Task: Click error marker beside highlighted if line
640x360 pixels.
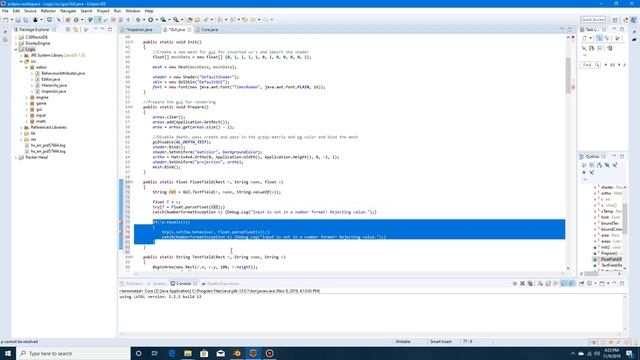Action: [x=121, y=222]
